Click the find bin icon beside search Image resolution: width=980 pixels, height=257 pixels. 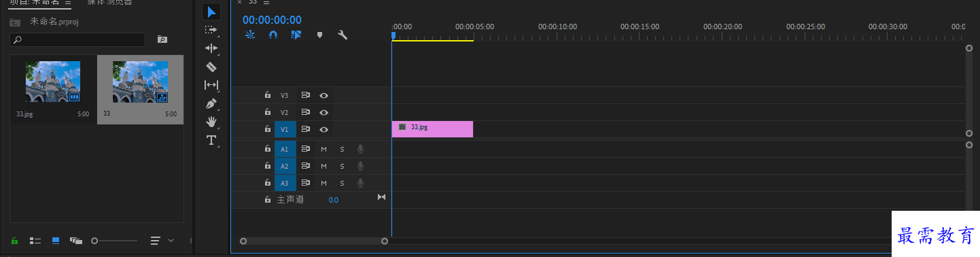[162, 39]
